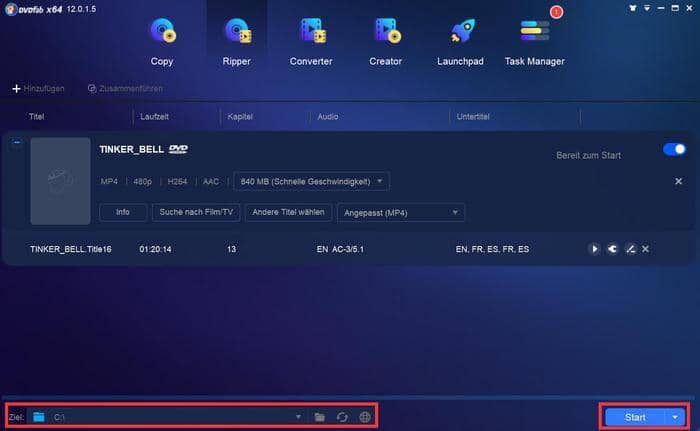Click the Untertitel column header

pos(473,117)
